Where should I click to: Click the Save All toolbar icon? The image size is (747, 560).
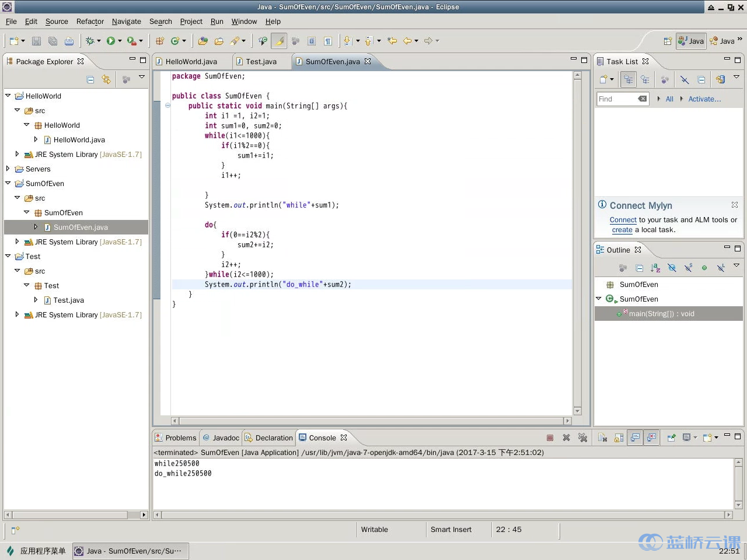[53, 41]
